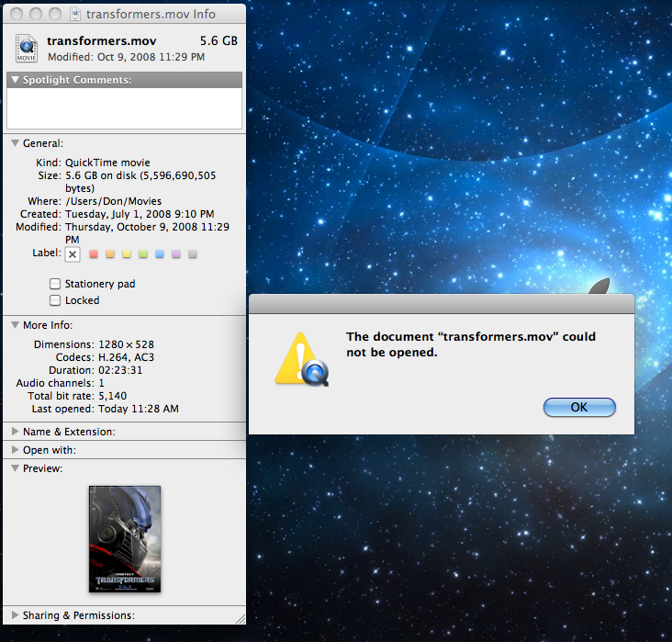The image size is (672, 642).
Task: Click the alert message 'could not be opened'
Action: click(471, 344)
